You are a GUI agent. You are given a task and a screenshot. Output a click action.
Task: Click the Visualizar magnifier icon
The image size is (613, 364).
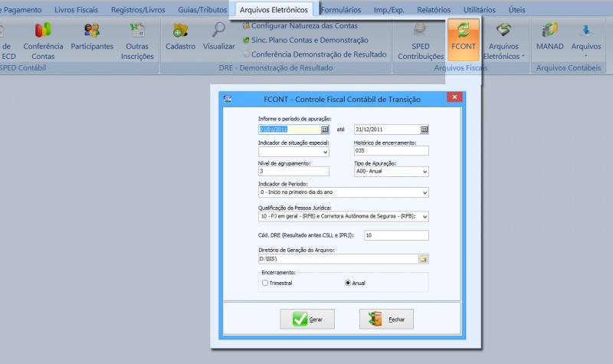219,38
